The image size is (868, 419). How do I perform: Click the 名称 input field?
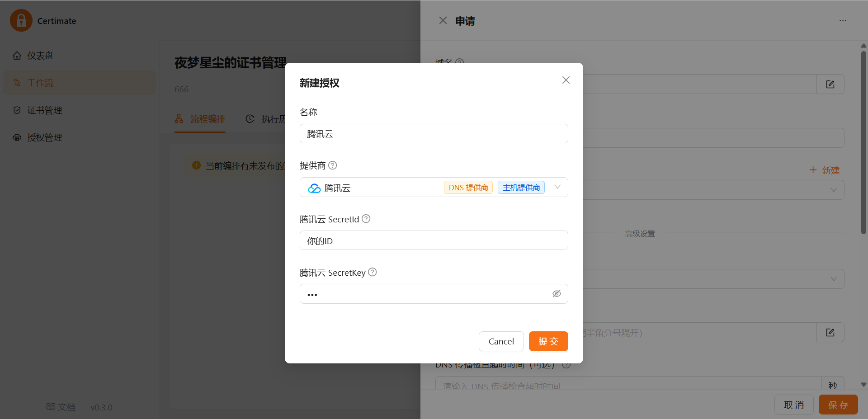point(434,134)
